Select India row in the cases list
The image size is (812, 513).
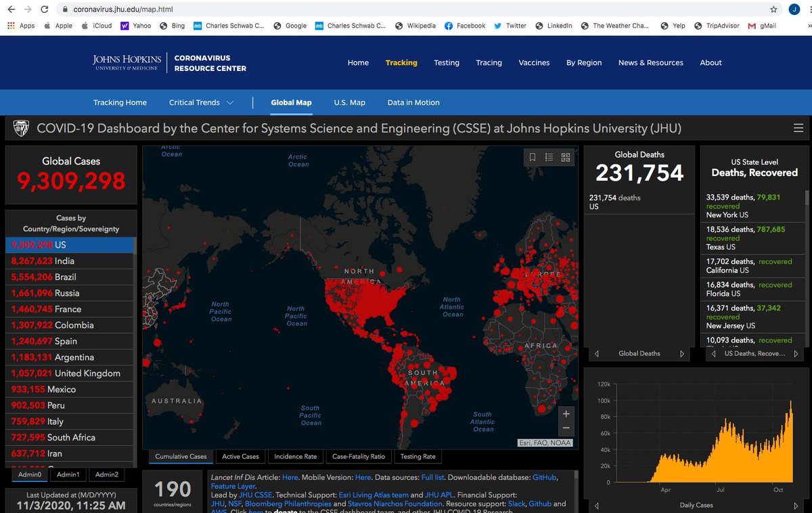[70, 261]
